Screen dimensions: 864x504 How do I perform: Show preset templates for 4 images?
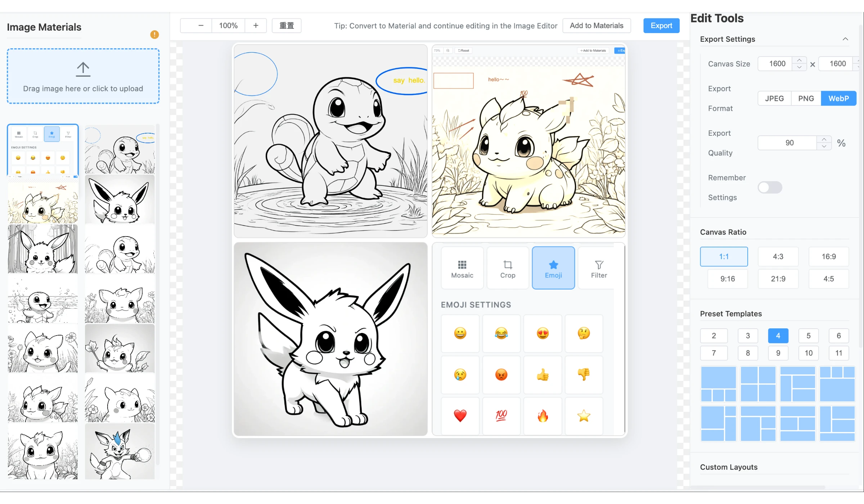point(778,336)
